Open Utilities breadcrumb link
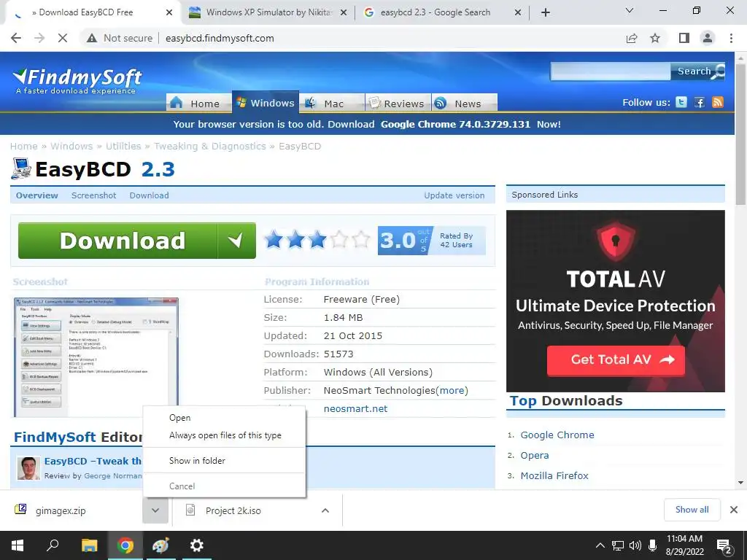 [x=123, y=146]
